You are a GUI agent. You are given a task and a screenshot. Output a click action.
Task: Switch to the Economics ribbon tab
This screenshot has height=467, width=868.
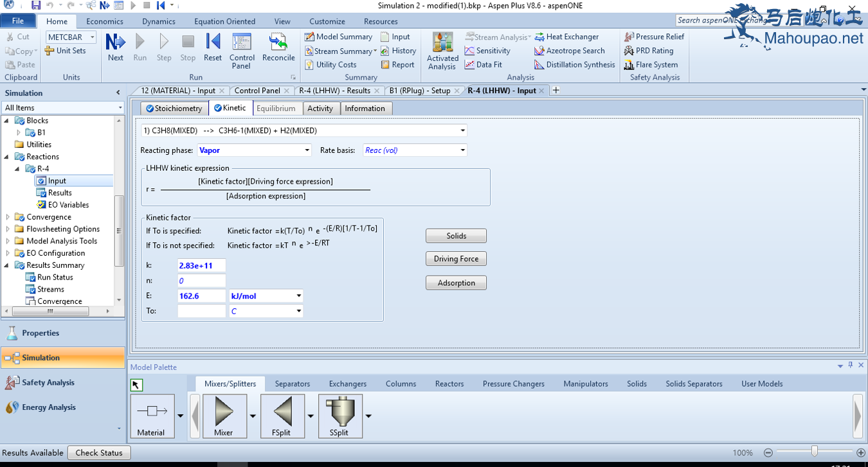[105, 21]
